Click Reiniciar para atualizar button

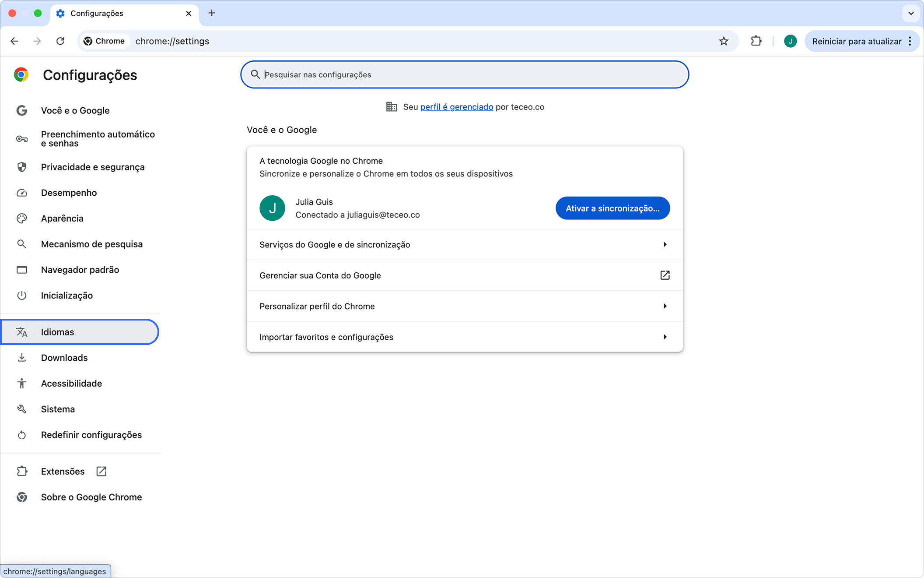[856, 41]
